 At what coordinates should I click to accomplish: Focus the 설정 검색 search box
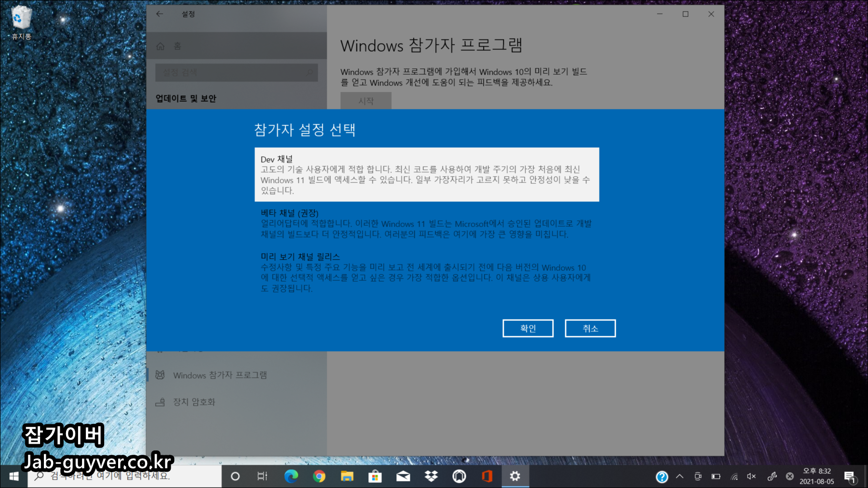[x=236, y=73]
